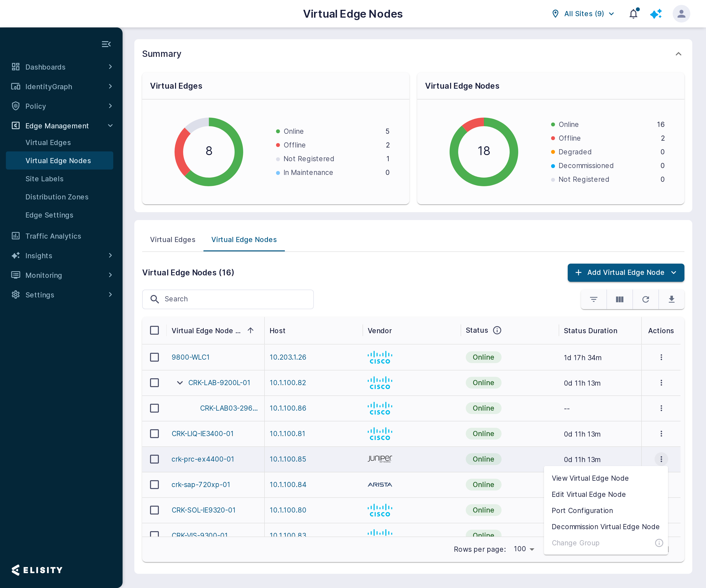The height and width of the screenshot is (588, 706).
Task: Open the All Sites dropdown
Action: pyautogui.click(x=583, y=14)
